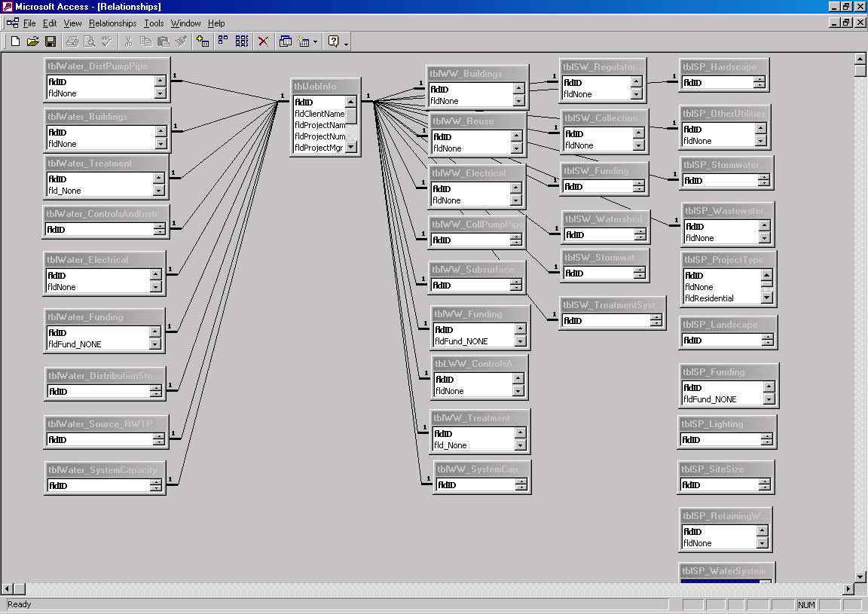Viewport: 868px width, 614px height.
Task: Click tblWW_SystemCap table title bar
Action: pos(482,469)
